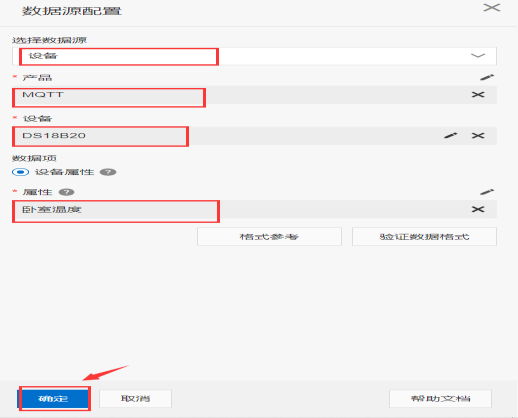Clear the DS18B20 device selection
The image size is (518, 418).
point(478,136)
